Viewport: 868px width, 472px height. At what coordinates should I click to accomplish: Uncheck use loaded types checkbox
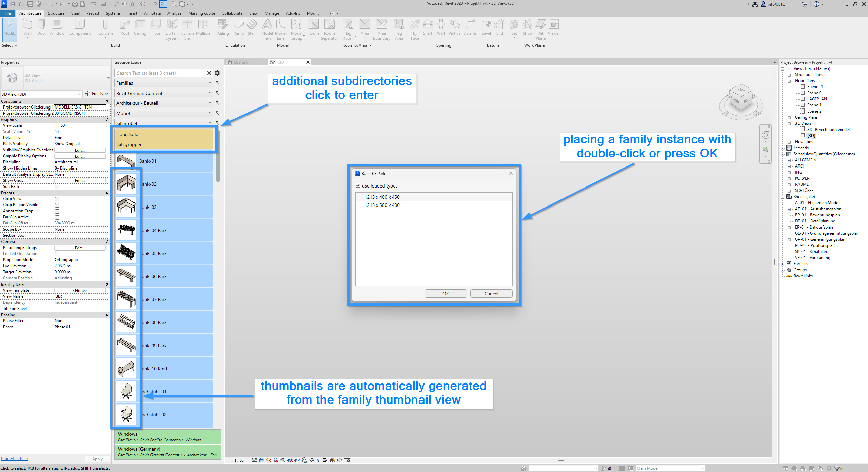click(x=358, y=185)
